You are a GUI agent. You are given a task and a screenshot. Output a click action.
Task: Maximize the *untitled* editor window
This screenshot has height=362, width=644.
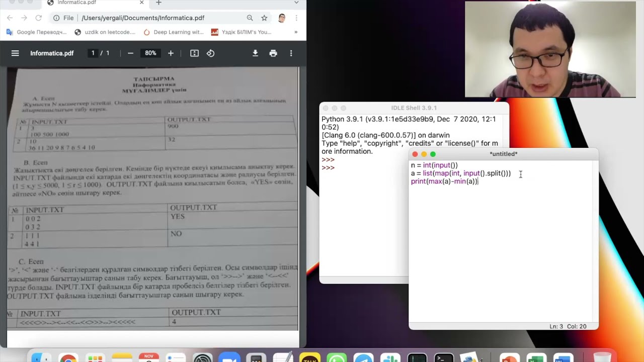(x=433, y=154)
